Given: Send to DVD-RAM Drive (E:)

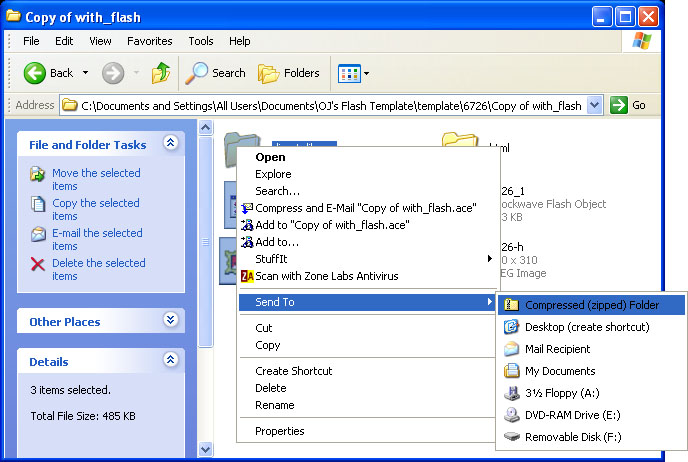Looking at the screenshot, I should coord(574,415).
